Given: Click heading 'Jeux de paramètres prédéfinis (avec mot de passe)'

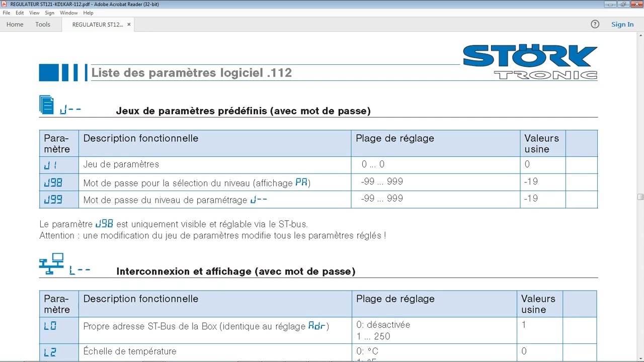Looking at the screenshot, I should (244, 111).
